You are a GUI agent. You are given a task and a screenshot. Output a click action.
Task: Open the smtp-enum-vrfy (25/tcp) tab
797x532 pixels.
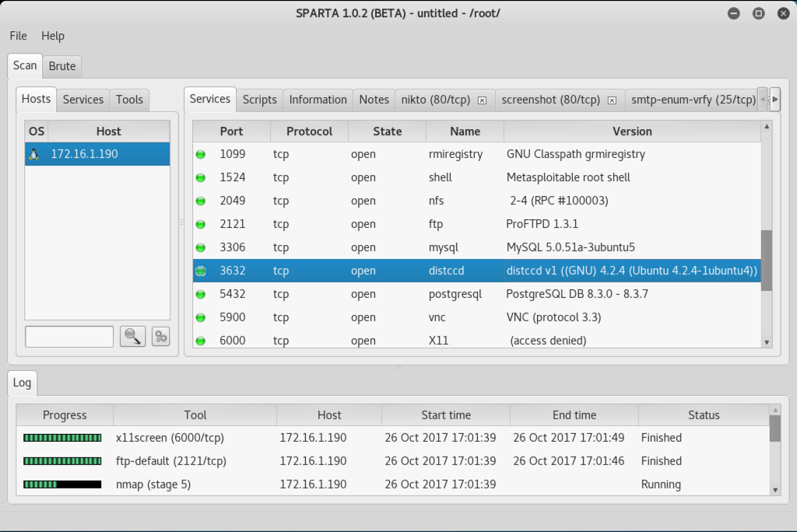[x=691, y=100]
